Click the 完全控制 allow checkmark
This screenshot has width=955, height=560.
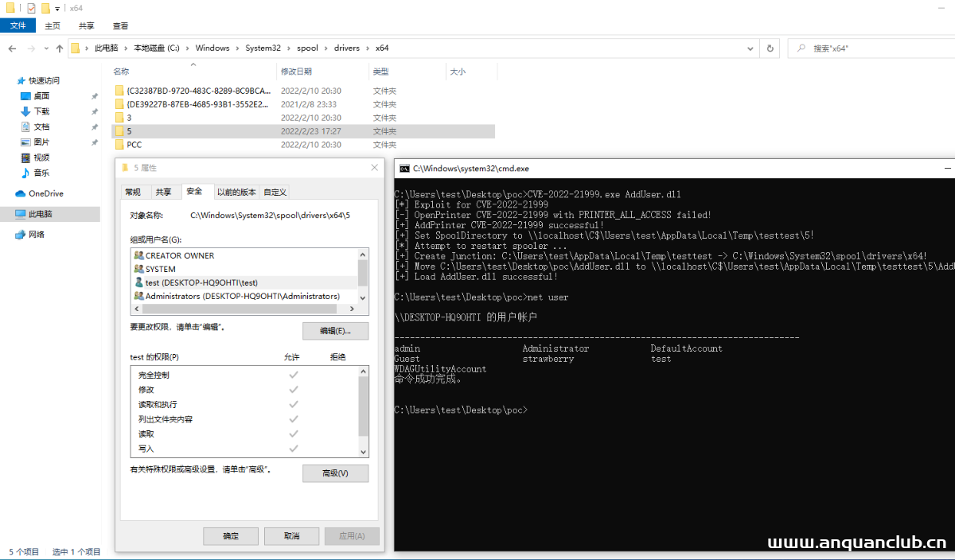[x=293, y=375]
